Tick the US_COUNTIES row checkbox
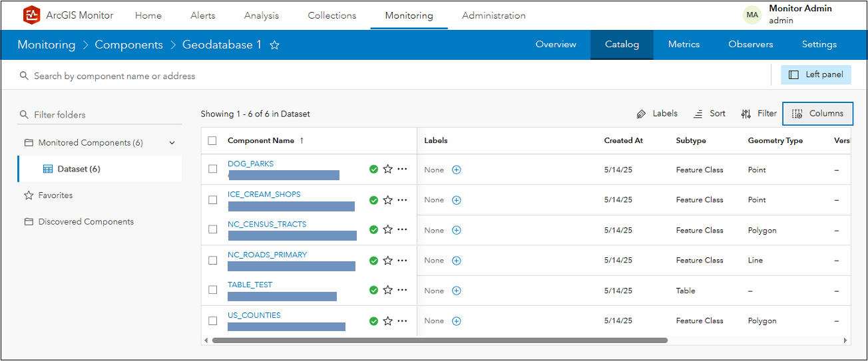Image resolution: width=868 pixels, height=361 pixels. (x=212, y=320)
